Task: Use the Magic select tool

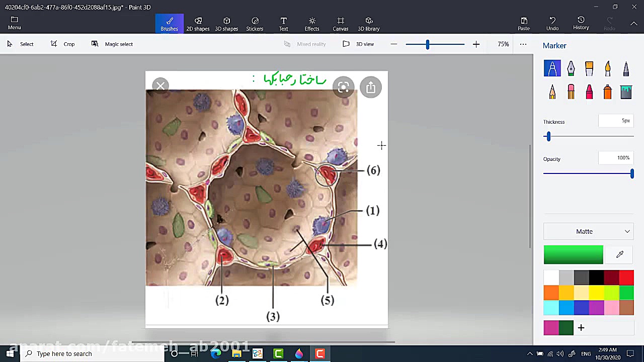Action: [112, 44]
